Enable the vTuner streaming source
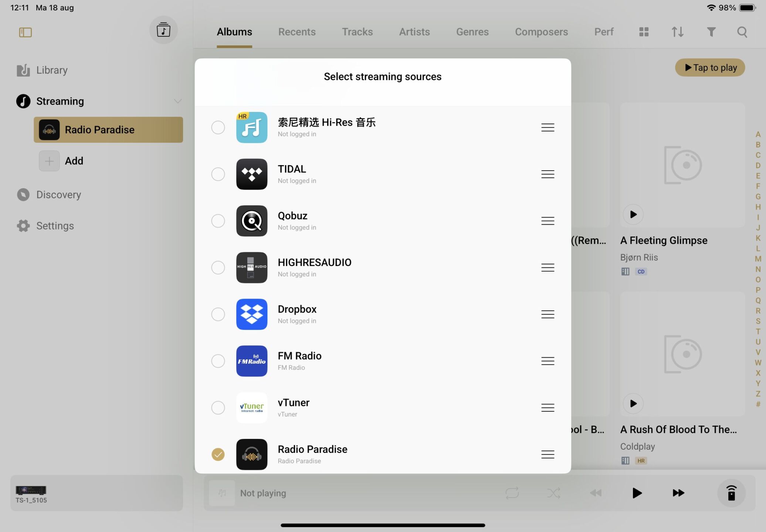 pos(218,408)
